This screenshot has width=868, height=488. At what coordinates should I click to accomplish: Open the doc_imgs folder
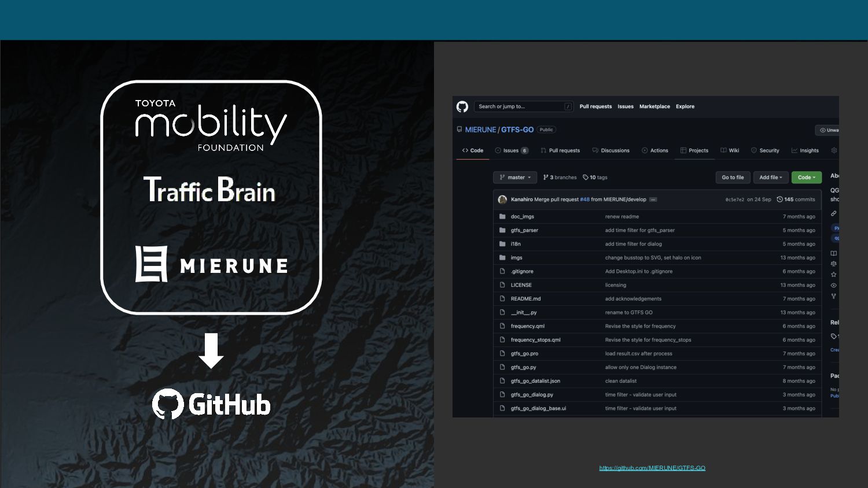click(x=523, y=217)
